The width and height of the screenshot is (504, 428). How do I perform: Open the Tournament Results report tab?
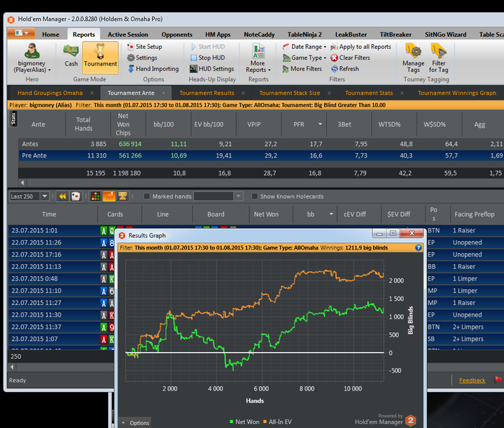pos(207,93)
